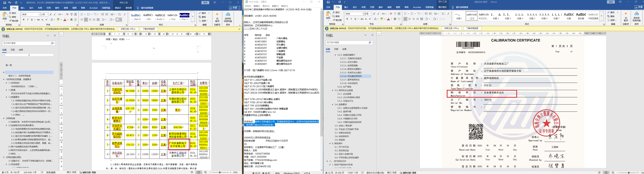
Task: Click Format Painter in left Word ribbon
Action: (14, 21)
